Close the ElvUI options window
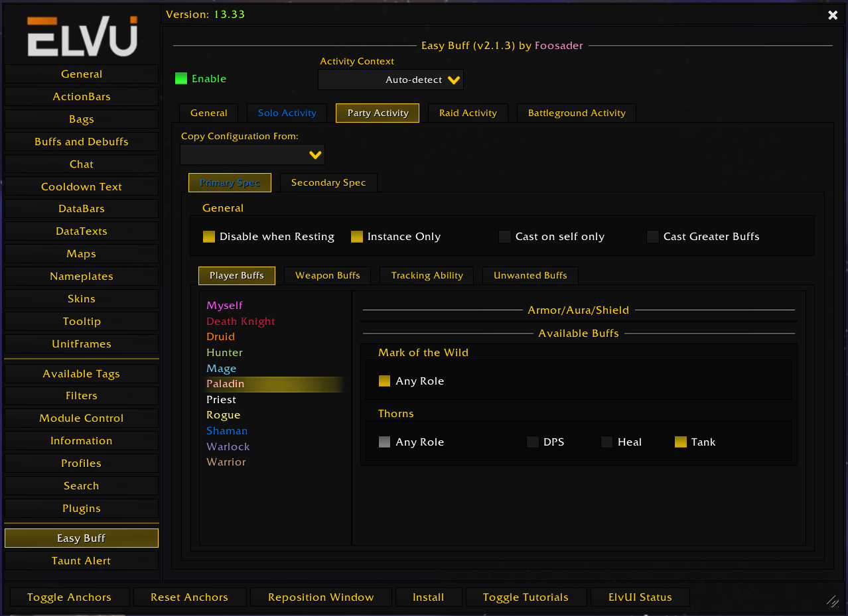 (833, 15)
